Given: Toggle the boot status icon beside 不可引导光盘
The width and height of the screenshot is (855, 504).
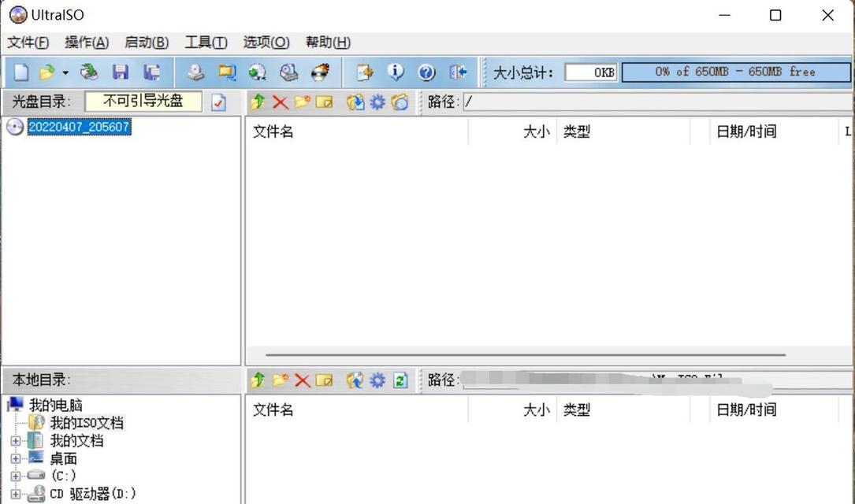Looking at the screenshot, I should tap(218, 102).
